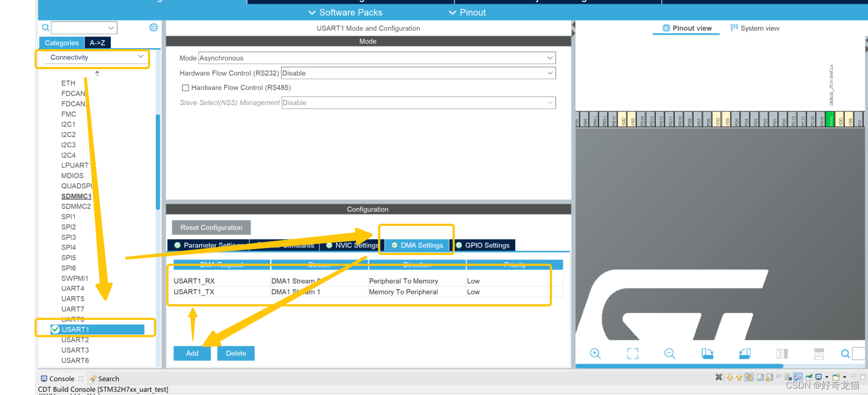Click the horizontal split view icon
The image size is (868, 395).
[819, 353]
